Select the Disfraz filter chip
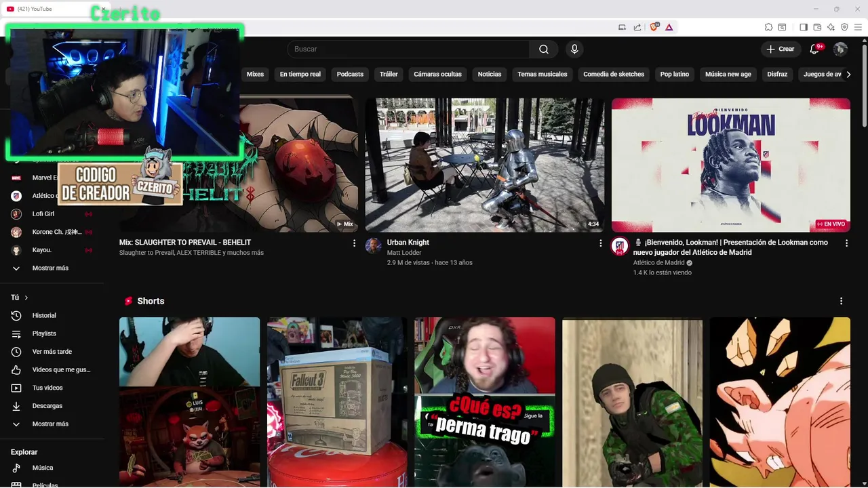The image size is (868, 488). (777, 74)
